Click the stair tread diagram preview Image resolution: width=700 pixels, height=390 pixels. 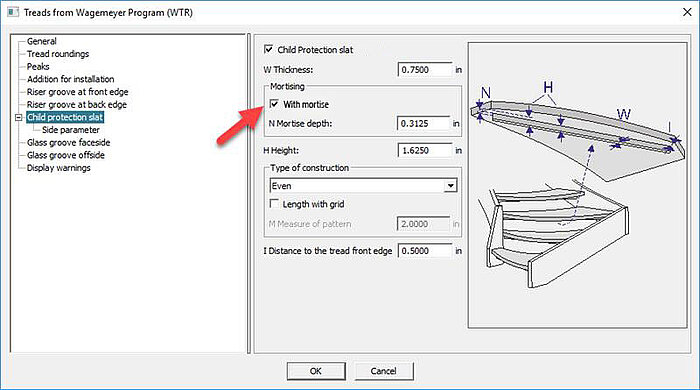click(577, 185)
